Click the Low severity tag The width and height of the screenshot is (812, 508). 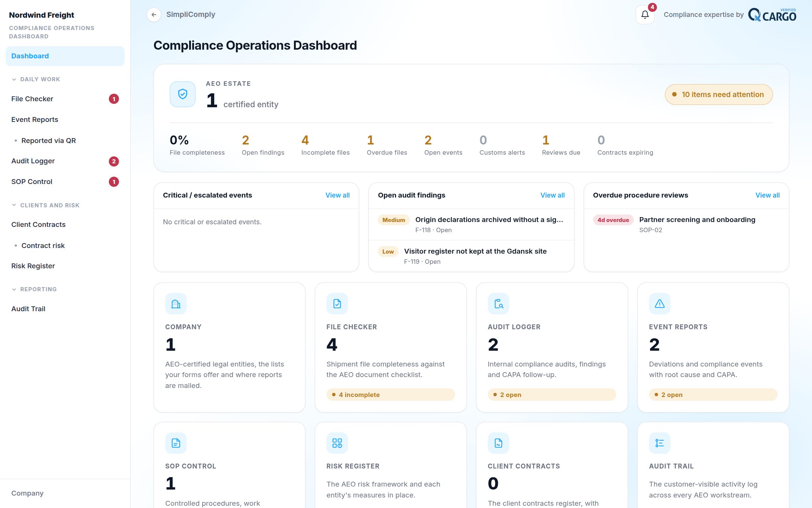(x=388, y=252)
